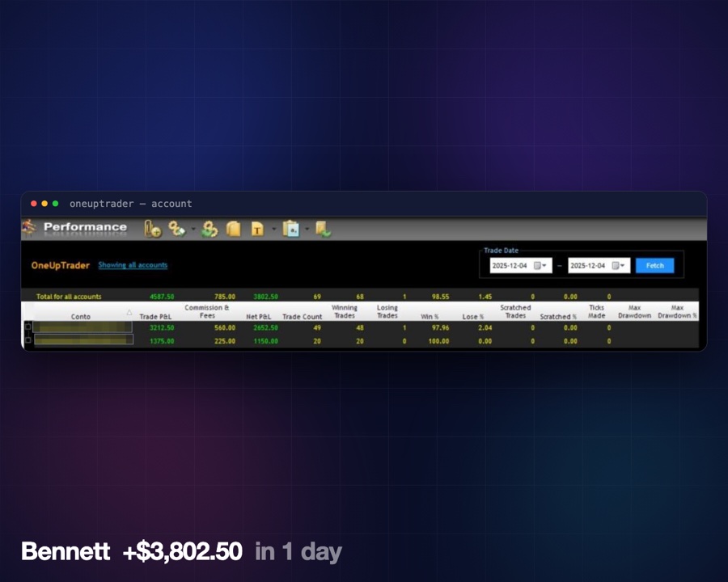Image resolution: width=728 pixels, height=582 pixels.
Task: Click Trade P&L cell 3212.50
Action: [162, 327]
